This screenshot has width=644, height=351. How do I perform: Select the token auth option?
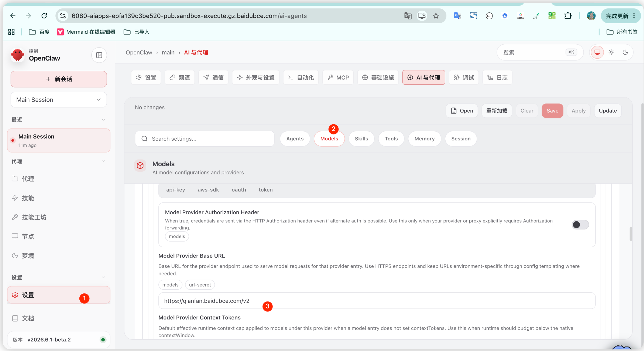(266, 190)
